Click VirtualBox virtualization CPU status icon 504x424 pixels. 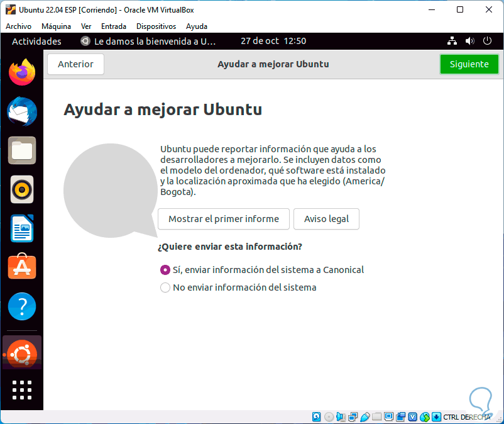[413, 417]
